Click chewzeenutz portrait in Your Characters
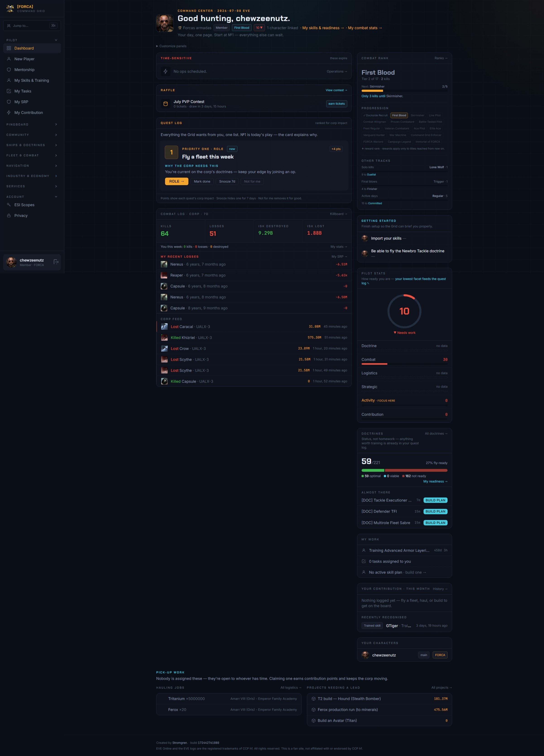 click(x=365, y=655)
